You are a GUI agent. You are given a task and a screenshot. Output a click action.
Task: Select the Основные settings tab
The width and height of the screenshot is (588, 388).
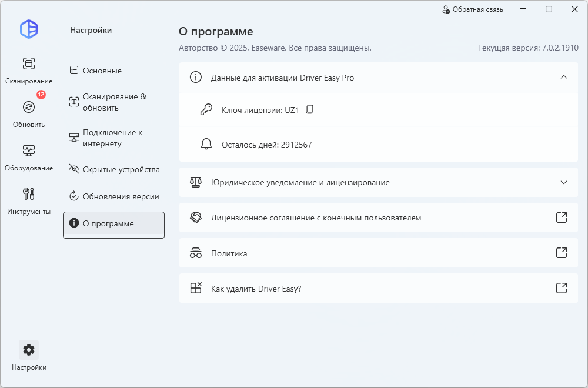pyautogui.click(x=113, y=71)
